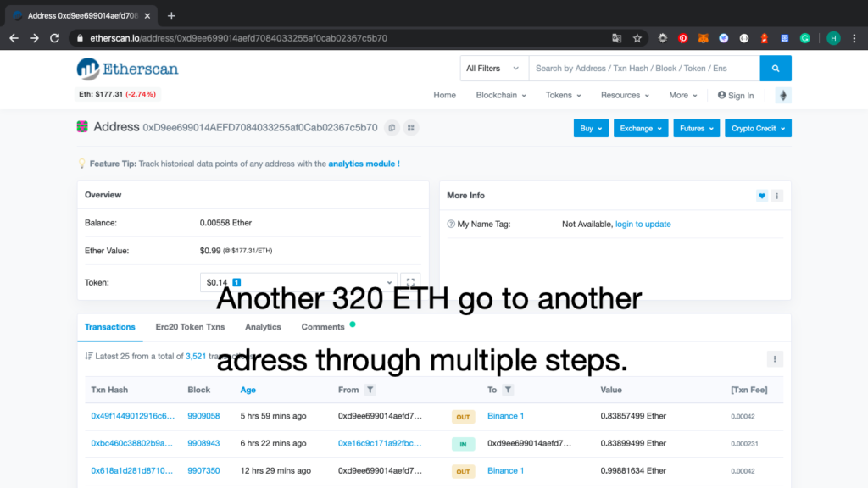Go to the Home menu item

[x=444, y=95]
